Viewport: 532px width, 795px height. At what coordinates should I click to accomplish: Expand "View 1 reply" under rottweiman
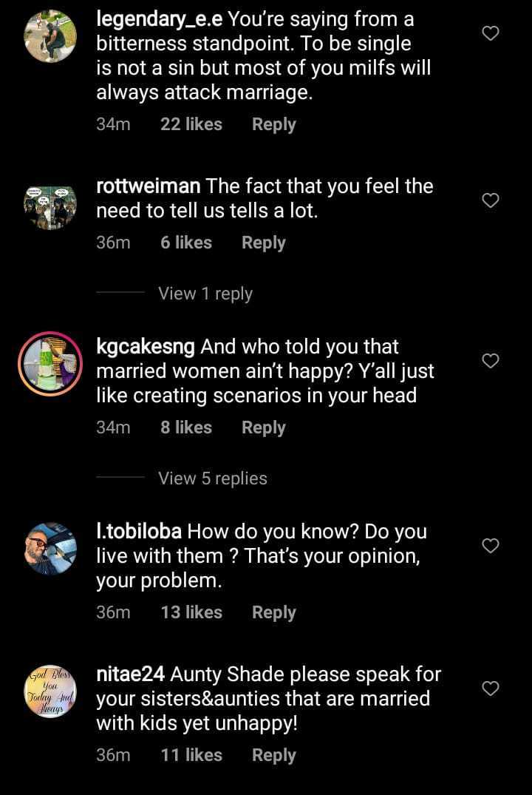click(x=205, y=294)
